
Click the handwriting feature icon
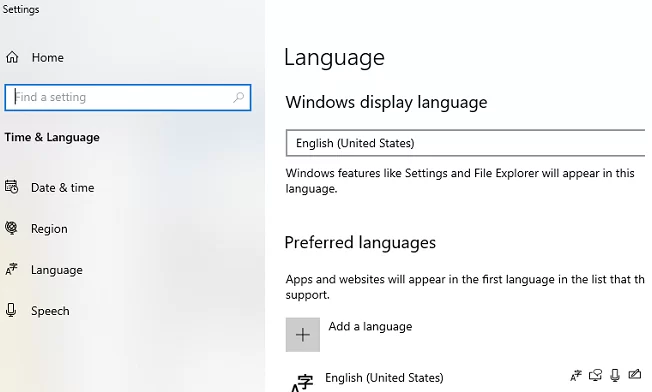pyautogui.click(x=635, y=375)
